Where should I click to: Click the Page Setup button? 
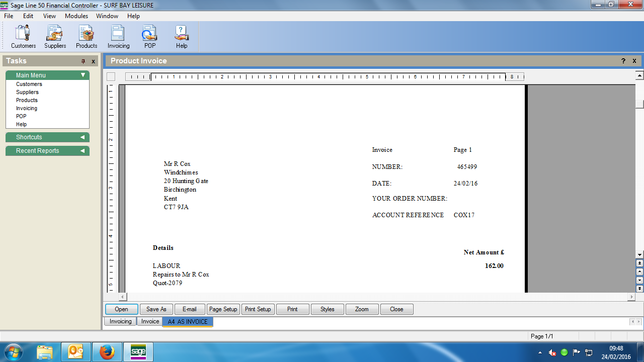point(223,309)
